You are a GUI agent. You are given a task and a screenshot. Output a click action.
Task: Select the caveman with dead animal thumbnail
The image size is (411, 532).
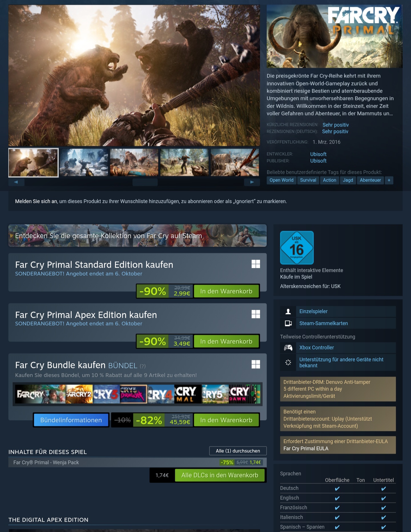click(x=184, y=163)
